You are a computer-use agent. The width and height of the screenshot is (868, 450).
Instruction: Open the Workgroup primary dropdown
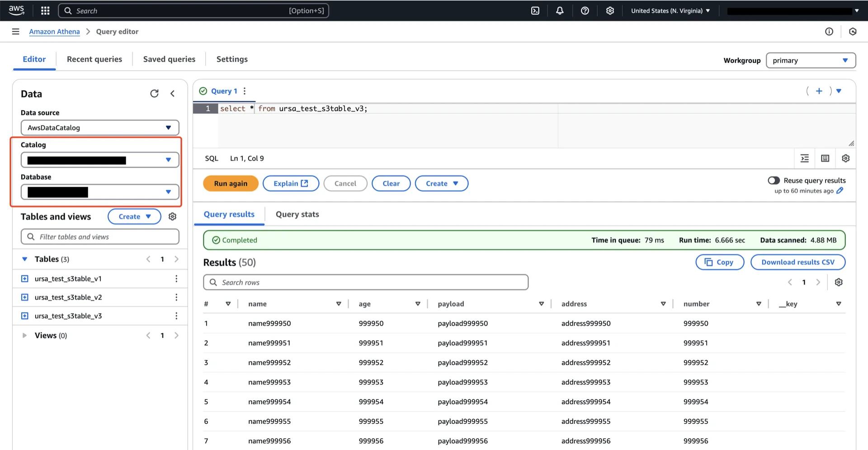(x=811, y=61)
